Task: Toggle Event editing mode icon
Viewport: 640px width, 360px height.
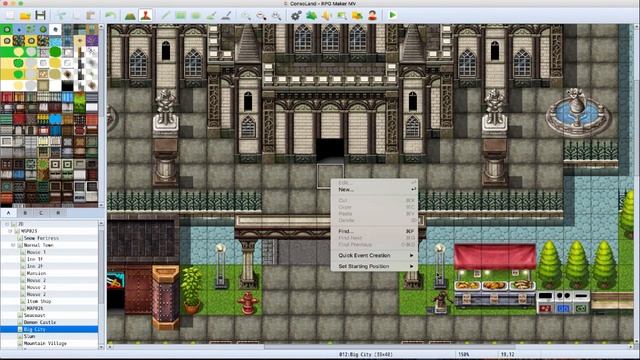Action: point(146,16)
